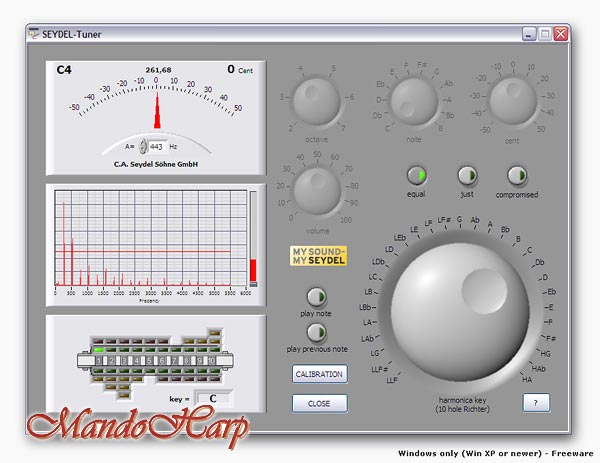Toggle the play previous note button
Image resolution: width=600 pixels, height=463 pixels.
[316, 332]
